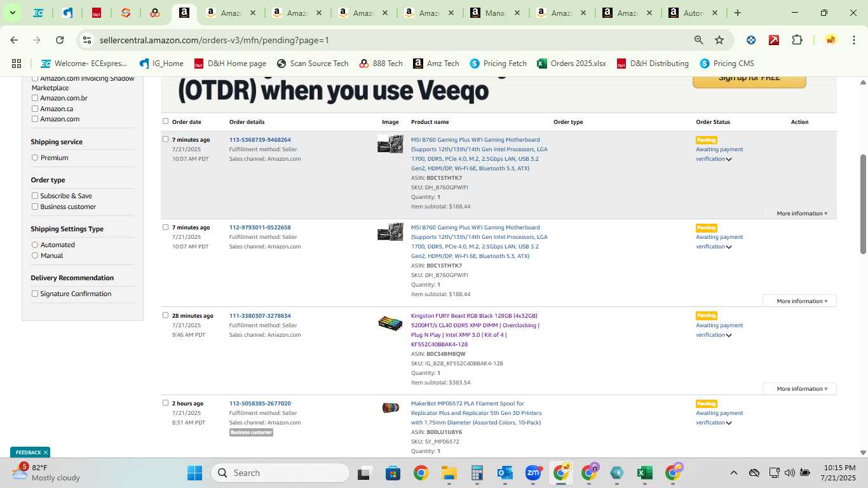Open a new browser tab
Screen dimensions: 868x488
(x=738, y=13)
